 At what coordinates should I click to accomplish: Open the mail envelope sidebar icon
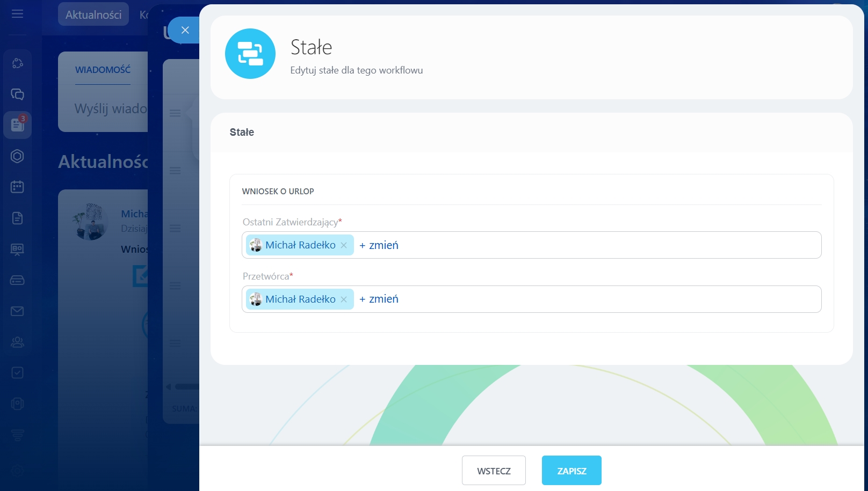tap(17, 311)
